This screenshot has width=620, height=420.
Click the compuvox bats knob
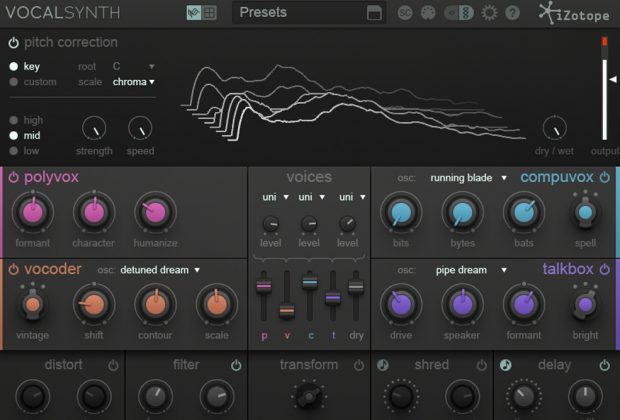pyautogui.click(x=524, y=212)
